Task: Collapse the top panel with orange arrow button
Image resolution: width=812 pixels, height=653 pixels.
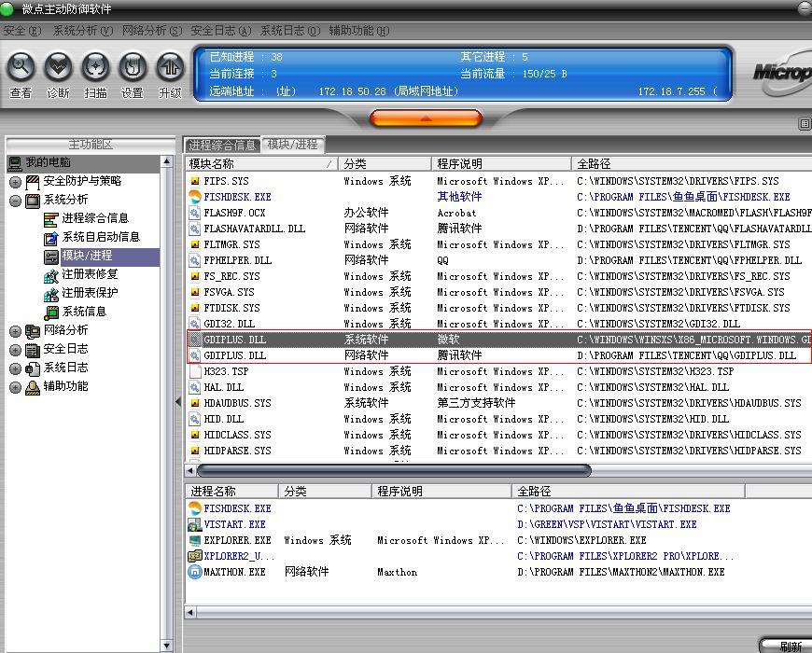Action: point(426,118)
